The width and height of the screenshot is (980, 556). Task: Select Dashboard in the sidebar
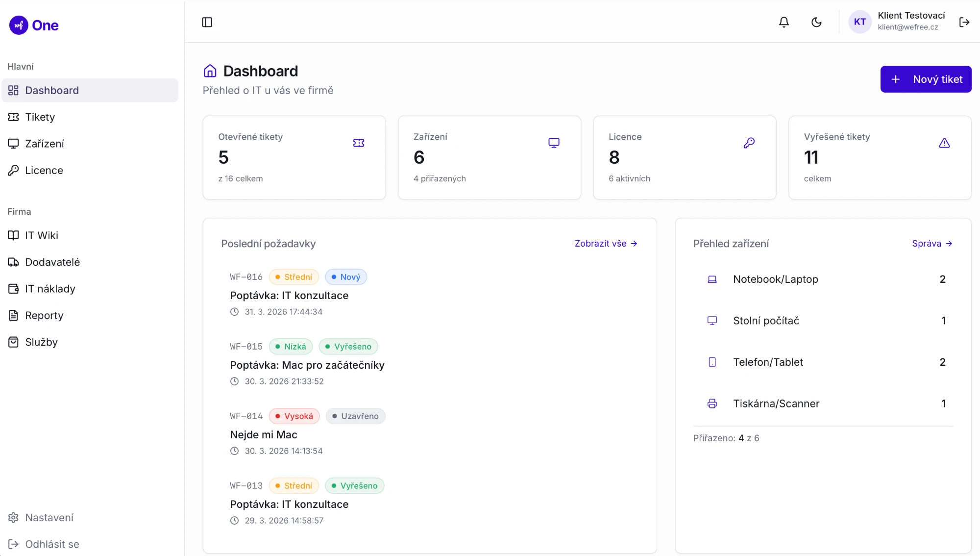(90, 90)
